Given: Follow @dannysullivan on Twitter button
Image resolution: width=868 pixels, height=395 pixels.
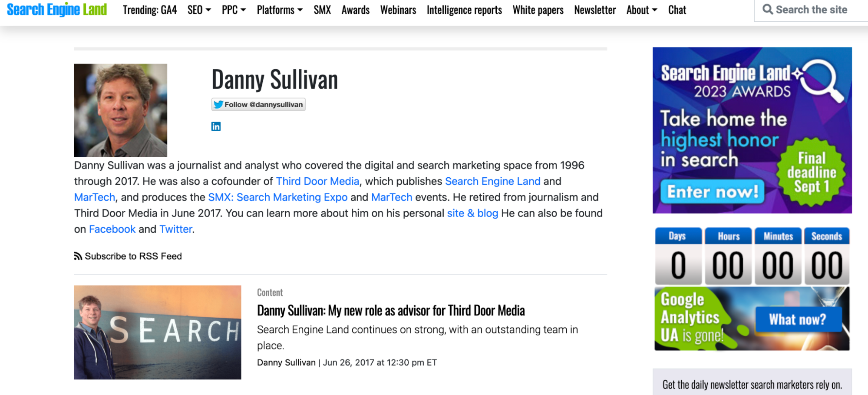Looking at the screenshot, I should coord(258,104).
